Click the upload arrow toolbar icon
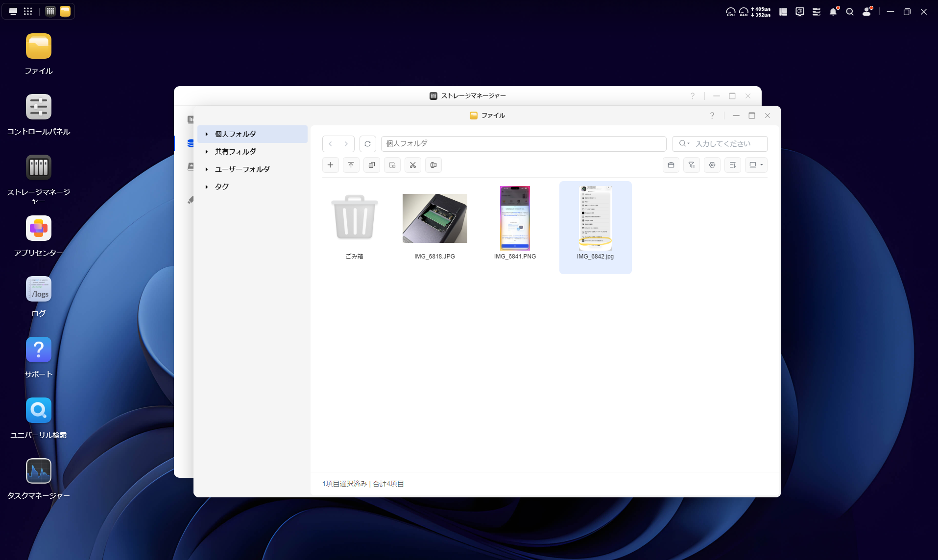938x560 pixels. coord(351,165)
